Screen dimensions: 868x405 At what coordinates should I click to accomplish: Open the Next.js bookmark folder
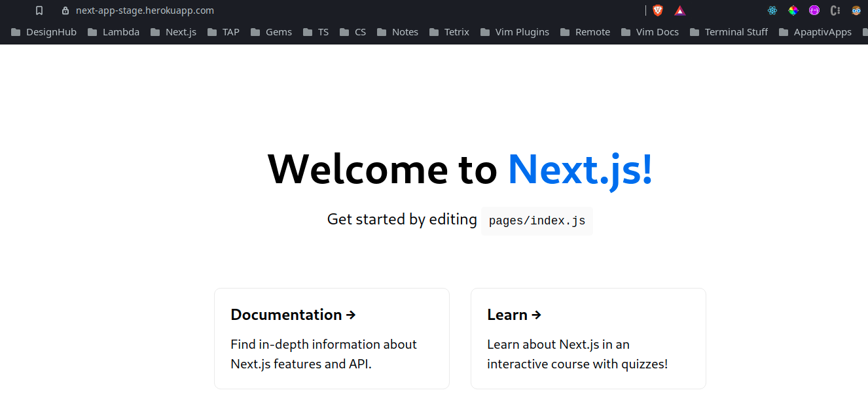pos(173,32)
